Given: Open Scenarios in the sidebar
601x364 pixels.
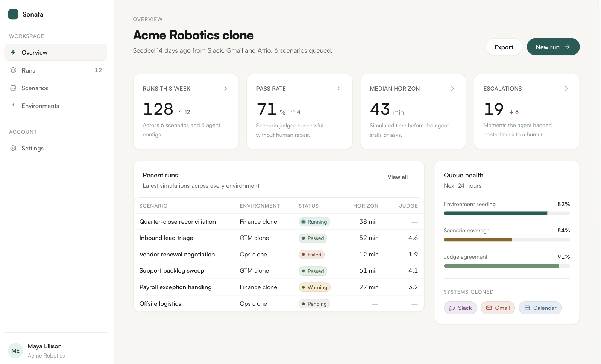Looking at the screenshot, I should (56, 88).
